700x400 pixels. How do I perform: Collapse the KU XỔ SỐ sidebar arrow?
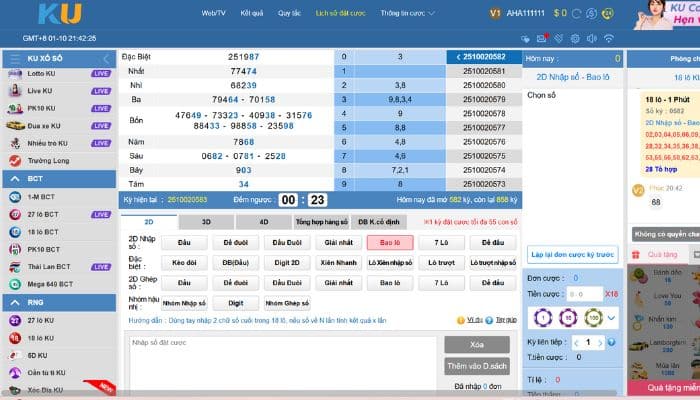(106, 59)
